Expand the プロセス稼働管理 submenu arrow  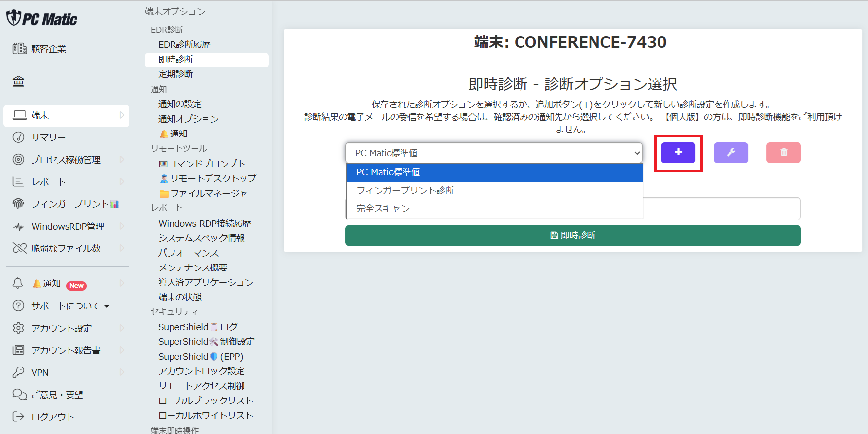(122, 160)
